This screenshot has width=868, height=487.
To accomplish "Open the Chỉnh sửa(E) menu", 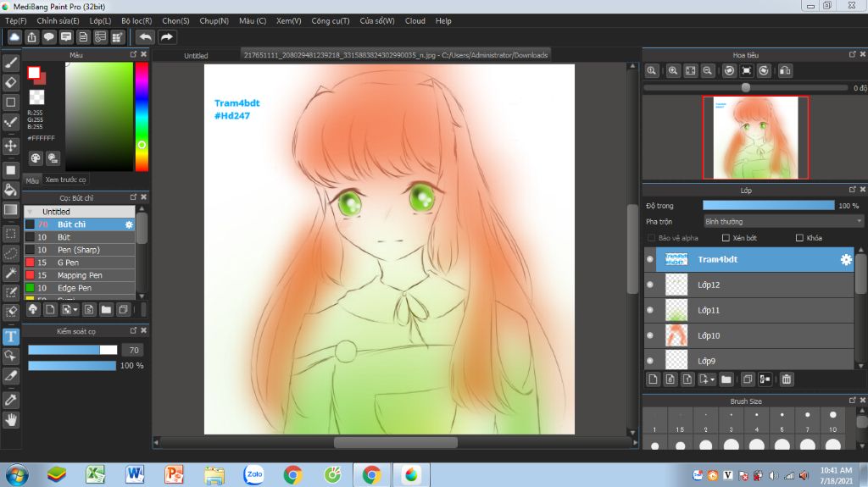I will tap(58, 21).
